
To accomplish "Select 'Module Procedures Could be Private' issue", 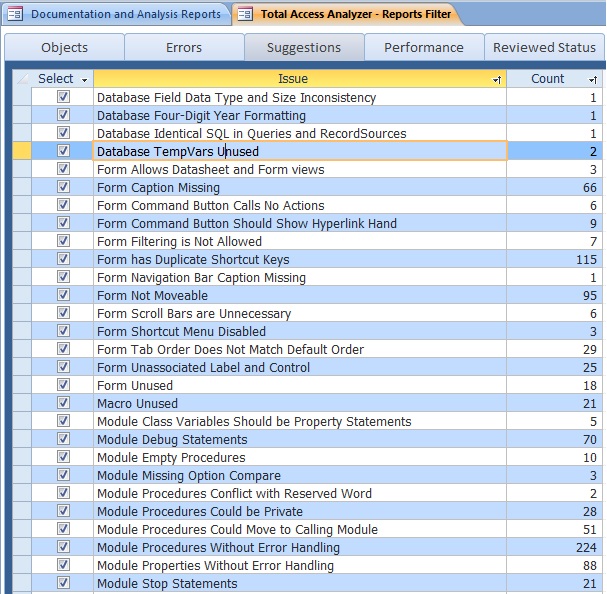I will (x=200, y=512).
